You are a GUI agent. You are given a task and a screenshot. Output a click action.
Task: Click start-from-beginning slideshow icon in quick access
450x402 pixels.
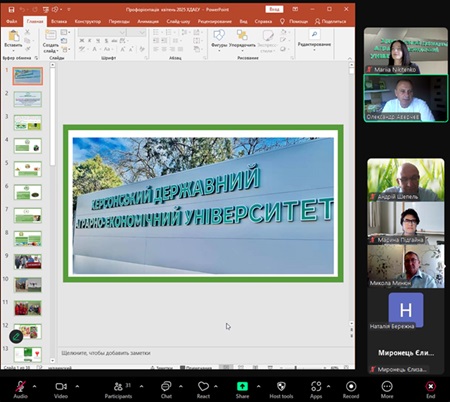pyautogui.click(x=45, y=9)
